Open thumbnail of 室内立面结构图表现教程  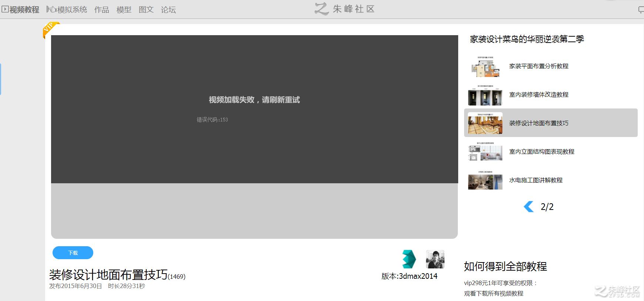485,151
